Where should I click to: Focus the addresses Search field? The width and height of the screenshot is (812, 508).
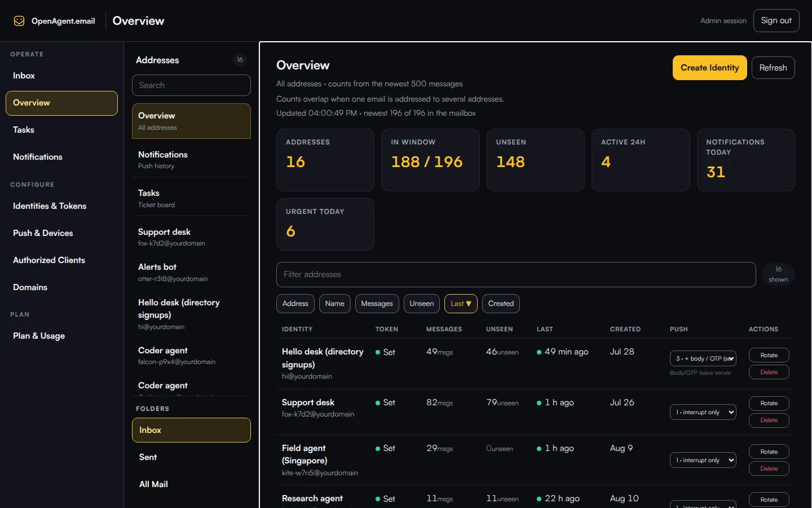(x=191, y=85)
